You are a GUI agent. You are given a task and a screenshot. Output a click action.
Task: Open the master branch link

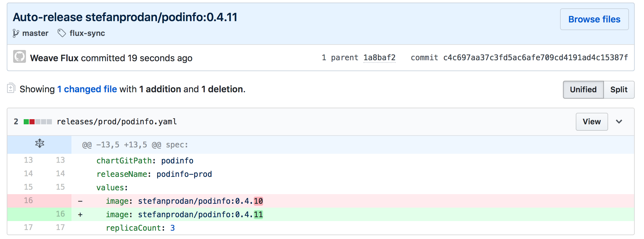point(35,33)
